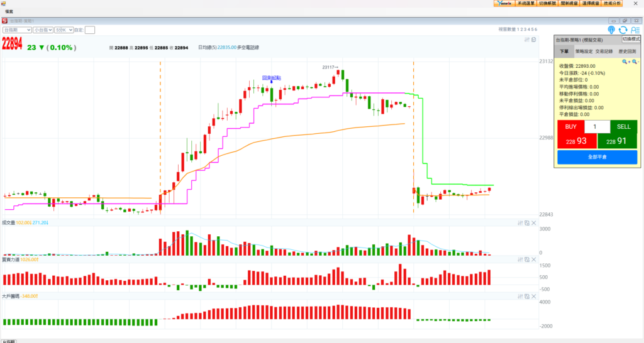644x343 pixels.
Task: Click the blue 全部平倉 button
Action: [x=597, y=157]
